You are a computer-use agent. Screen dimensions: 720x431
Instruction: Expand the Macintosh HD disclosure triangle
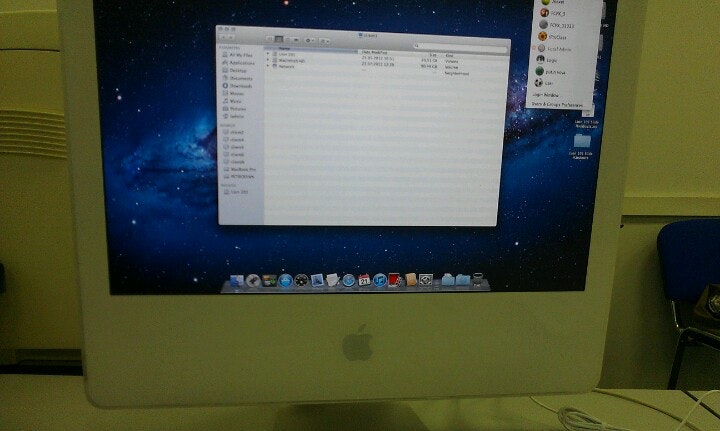267,60
